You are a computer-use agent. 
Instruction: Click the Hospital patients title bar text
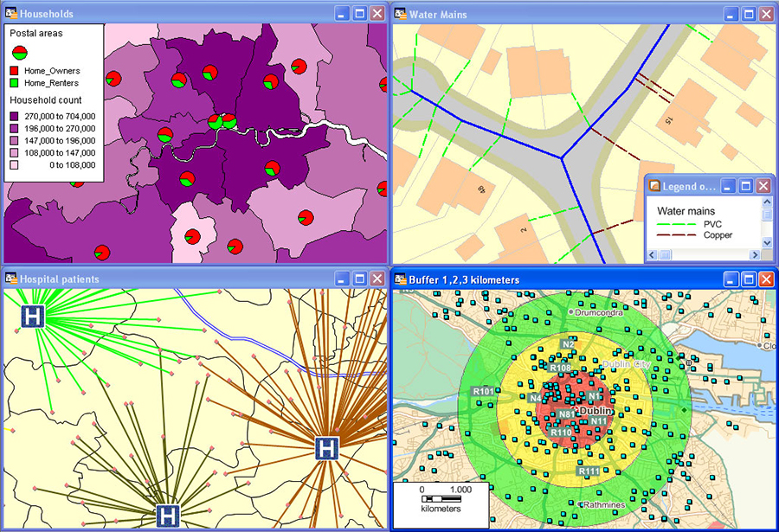(x=59, y=279)
